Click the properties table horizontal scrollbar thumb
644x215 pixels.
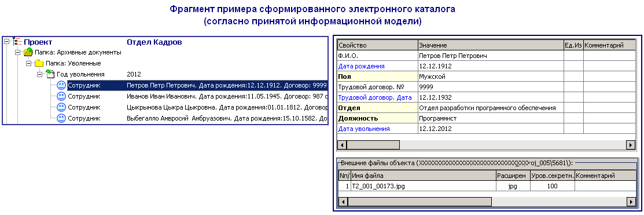[x=373, y=145]
